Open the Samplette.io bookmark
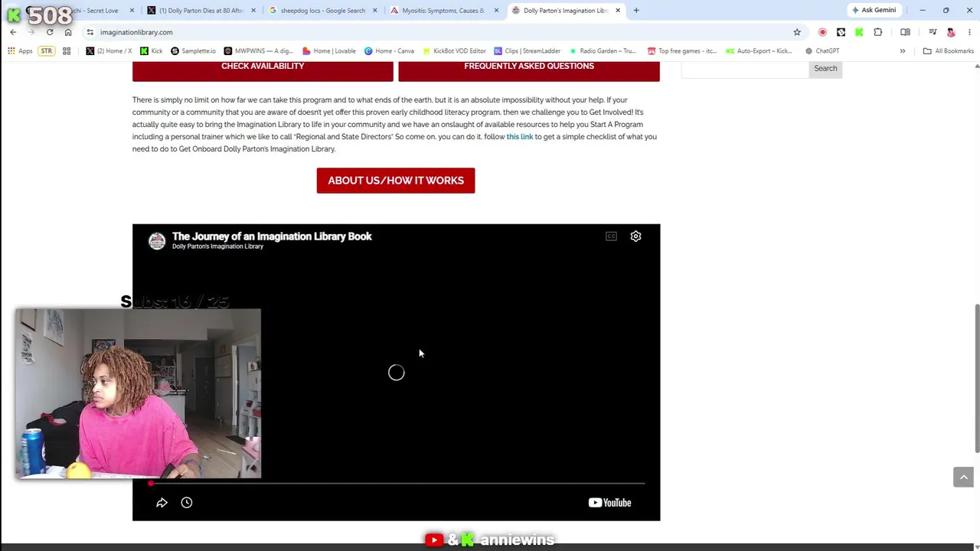 [x=193, y=51]
